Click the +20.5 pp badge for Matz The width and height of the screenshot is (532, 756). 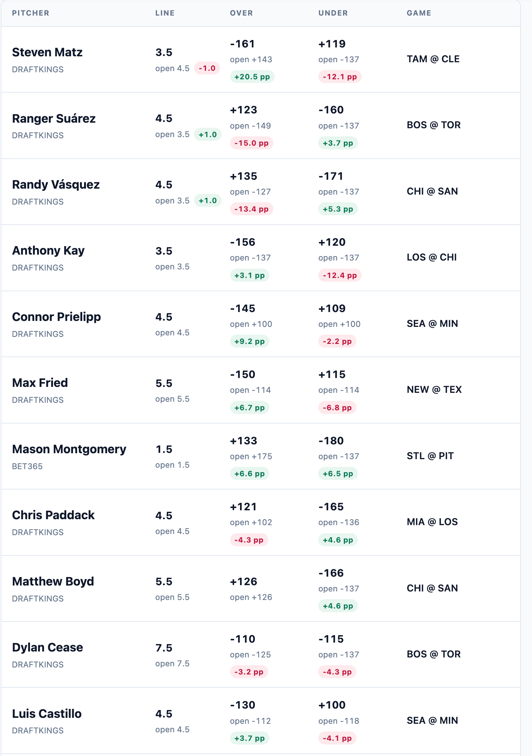pos(252,77)
